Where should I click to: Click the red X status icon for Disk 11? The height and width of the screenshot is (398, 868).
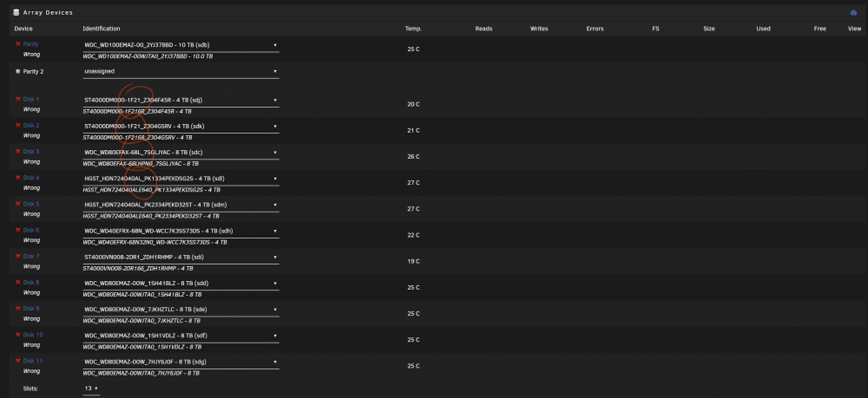tap(17, 361)
